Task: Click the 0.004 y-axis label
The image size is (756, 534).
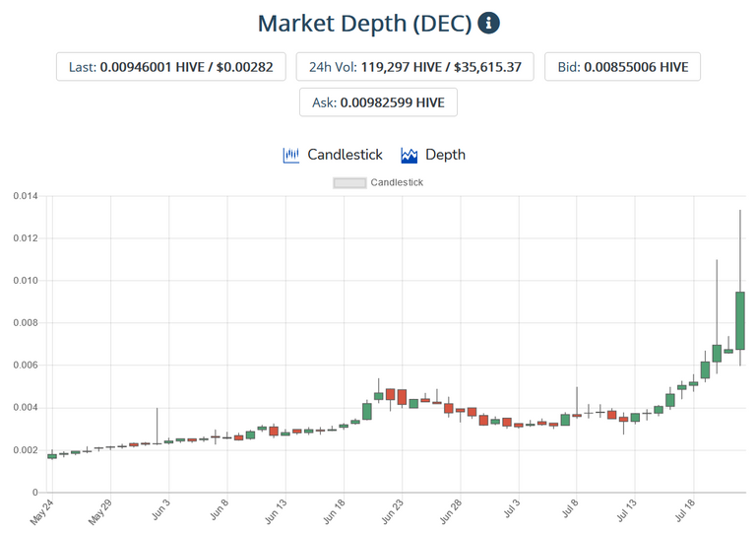Action: click(x=25, y=408)
